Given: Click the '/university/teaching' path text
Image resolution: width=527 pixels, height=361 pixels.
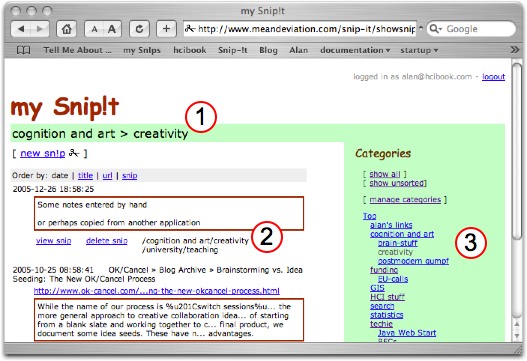Looking at the screenshot, I should [180, 250].
